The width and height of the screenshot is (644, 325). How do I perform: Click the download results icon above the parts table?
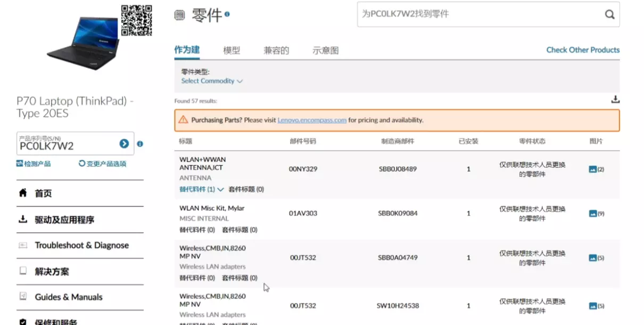click(615, 99)
